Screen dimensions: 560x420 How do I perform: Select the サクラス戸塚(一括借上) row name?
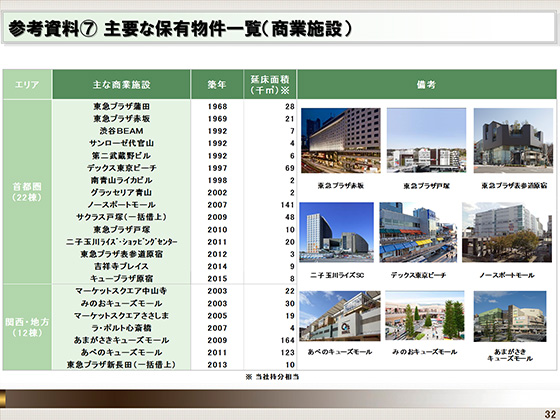tap(121, 217)
